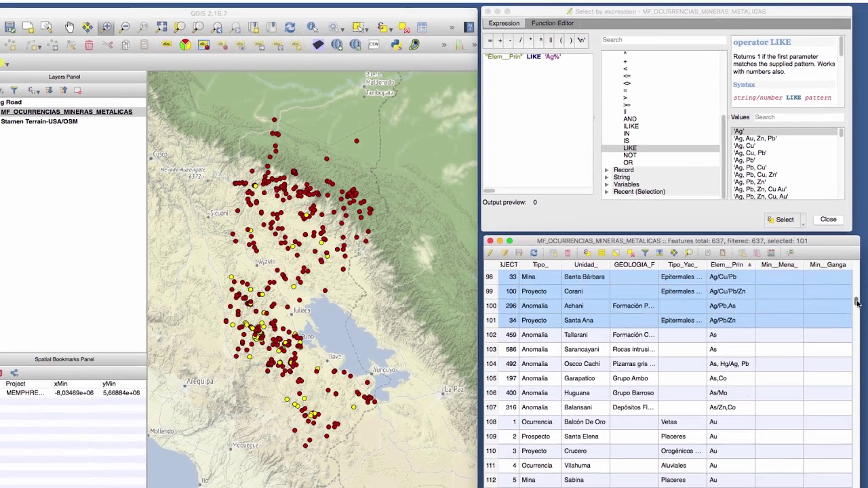
Task: Click the Select button in expression dialog
Action: coord(781,220)
